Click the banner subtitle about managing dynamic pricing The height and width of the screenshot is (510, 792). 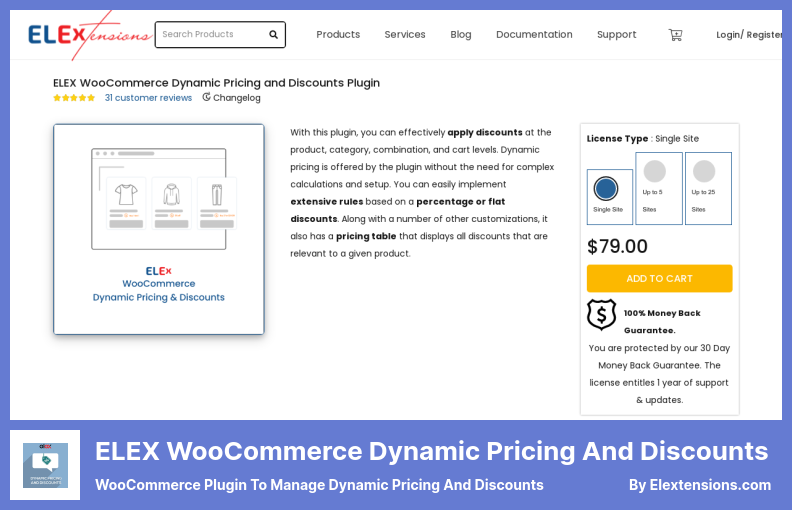(319, 485)
